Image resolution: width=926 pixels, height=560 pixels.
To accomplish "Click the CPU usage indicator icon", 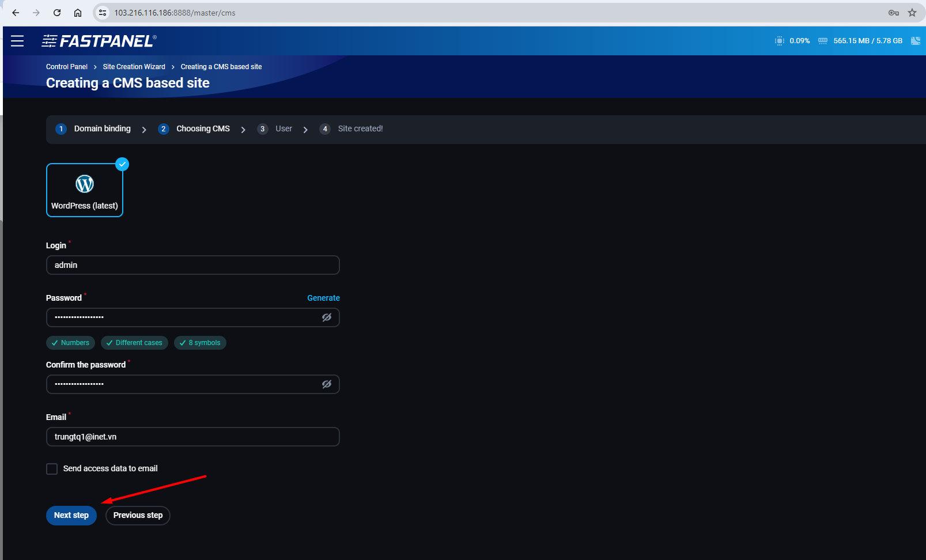I will pos(780,41).
